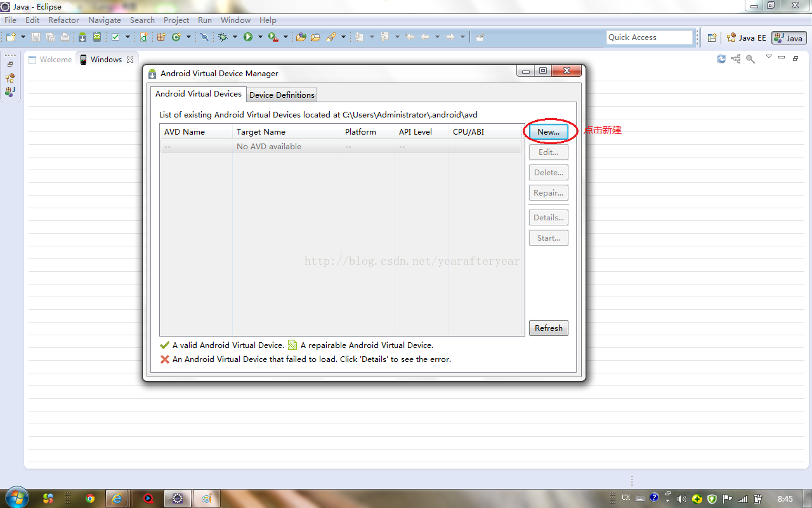Select the 'No AVD available' row
The width and height of the screenshot is (812, 508).
coord(341,147)
